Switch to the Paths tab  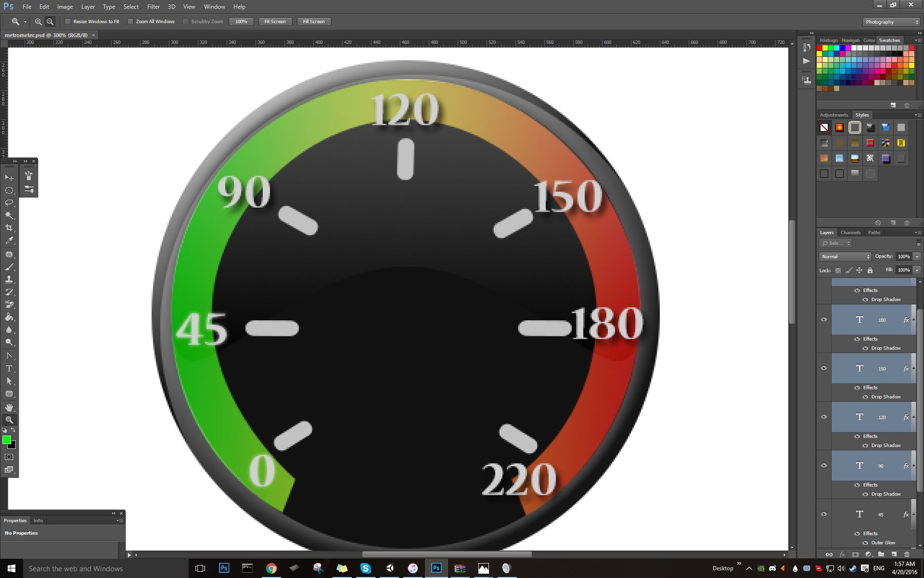874,233
